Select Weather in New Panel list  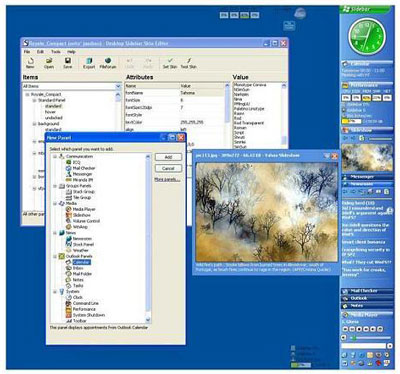tap(77, 250)
